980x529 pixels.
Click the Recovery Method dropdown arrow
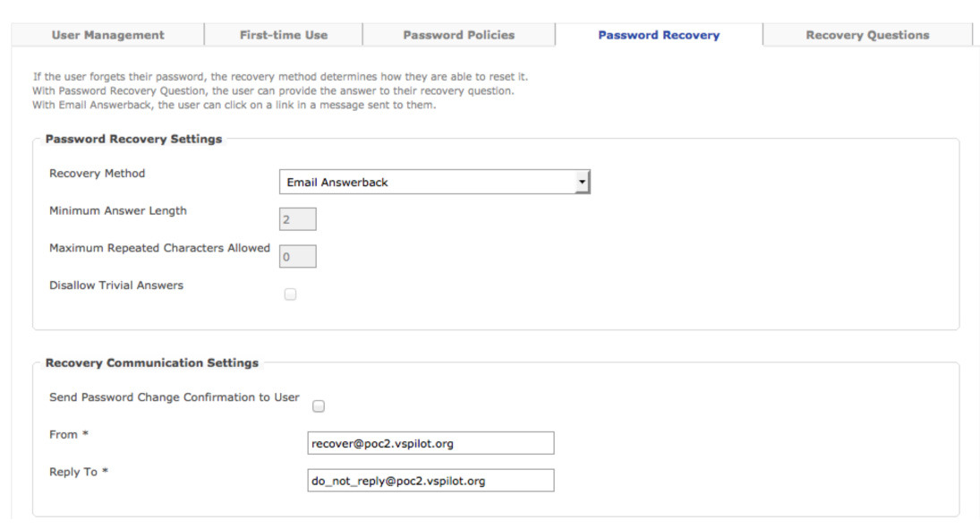582,182
